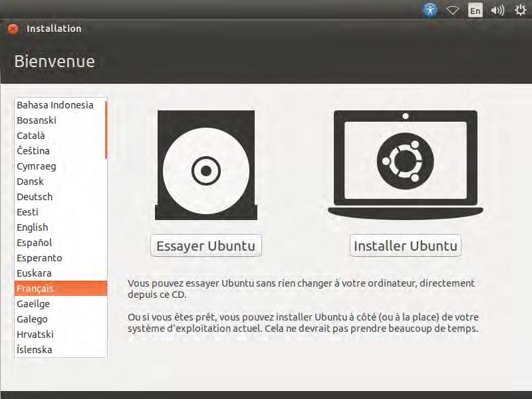
Task: Open the sound volume indicator
Action: coord(497,10)
